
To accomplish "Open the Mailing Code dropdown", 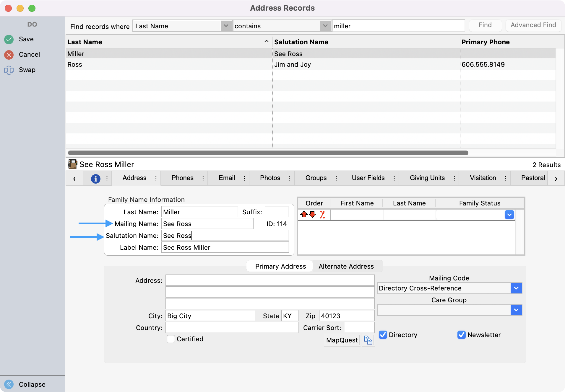I will [516, 288].
